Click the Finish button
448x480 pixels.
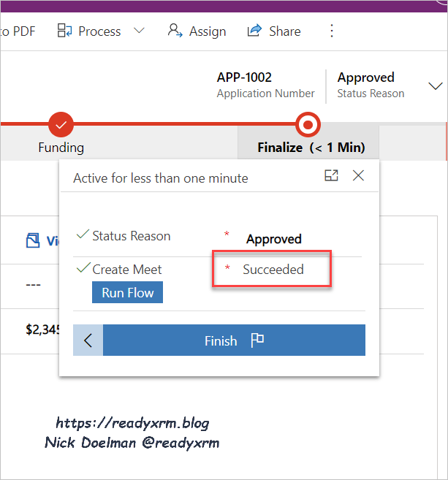233,340
